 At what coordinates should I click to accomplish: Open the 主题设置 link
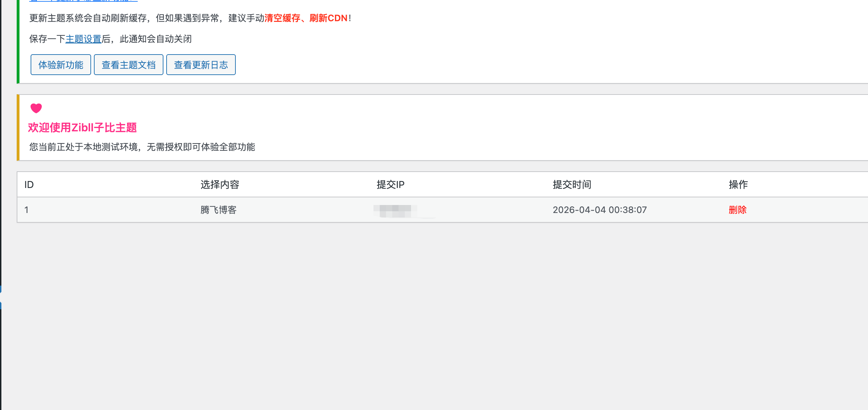[83, 39]
